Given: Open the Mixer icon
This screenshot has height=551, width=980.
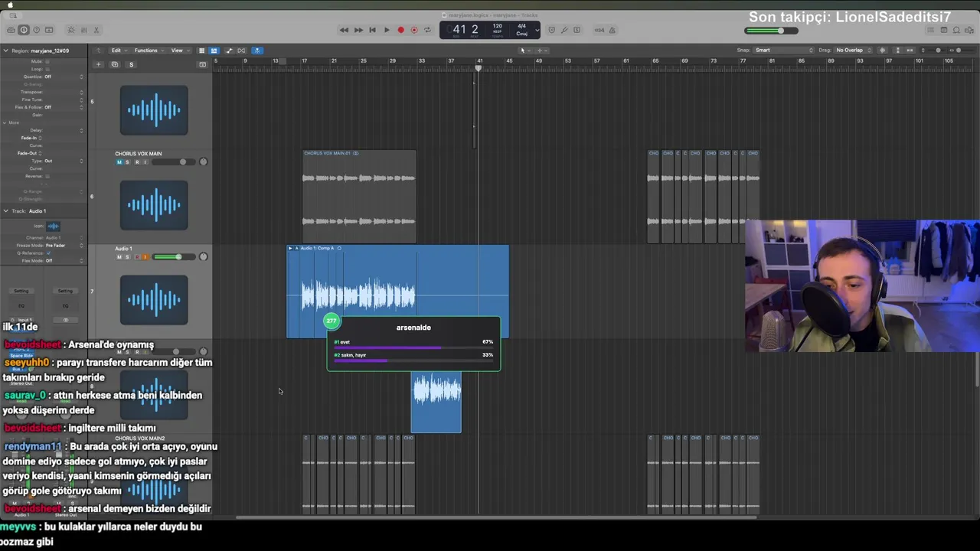Looking at the screenshot, I should tap(83, 30).
